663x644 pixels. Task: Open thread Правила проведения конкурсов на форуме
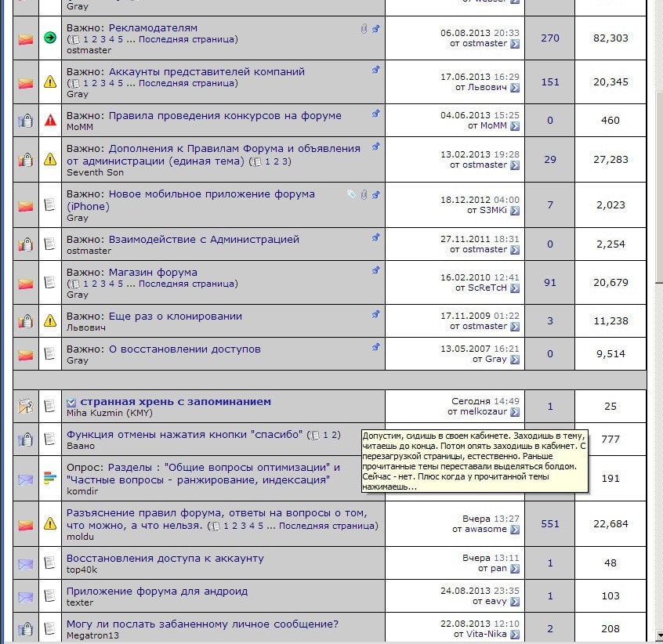click(x=224, y=115)
